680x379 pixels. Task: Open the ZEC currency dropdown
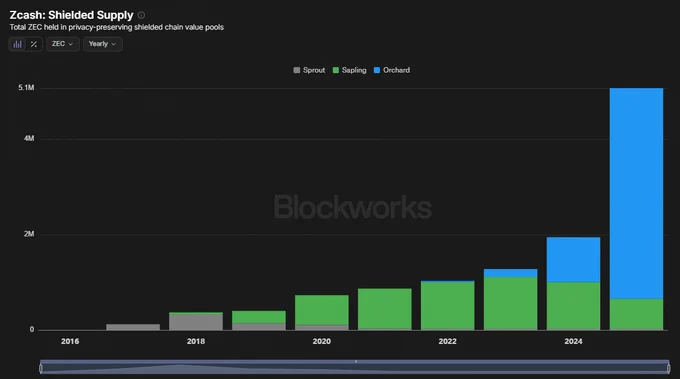tap(63, 44)
